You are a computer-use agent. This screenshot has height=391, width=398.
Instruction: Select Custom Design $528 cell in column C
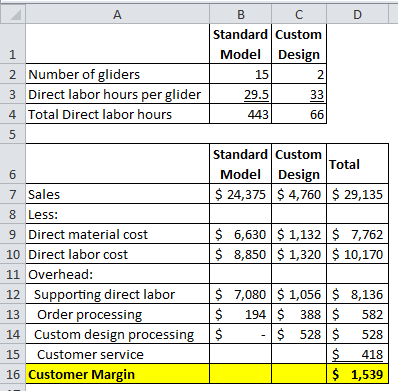(x=299, y=334)
